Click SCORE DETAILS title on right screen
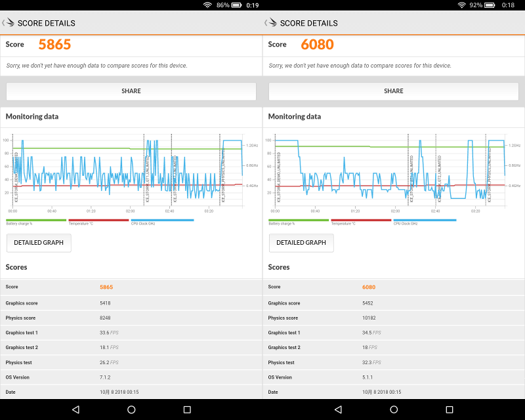Screen dimensions: 525x420 click(x=309, y=23)
